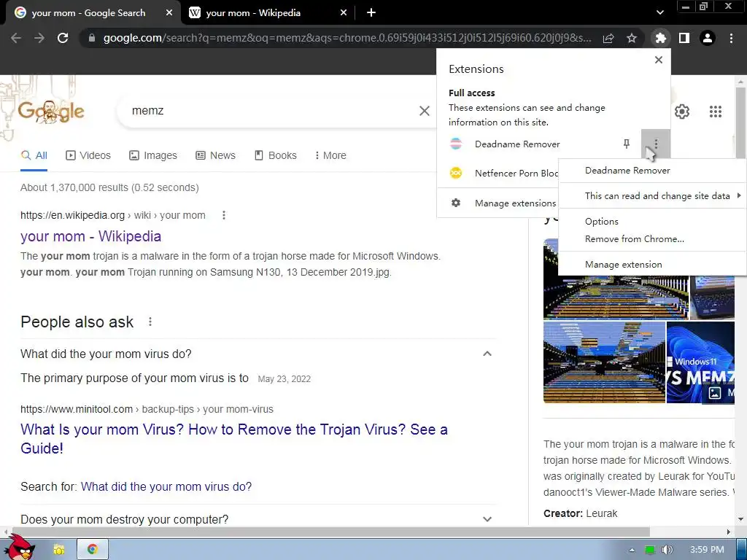747x560 pixels.
Task: Click the browser forward arrow
Action: click(x=39, y=38)
